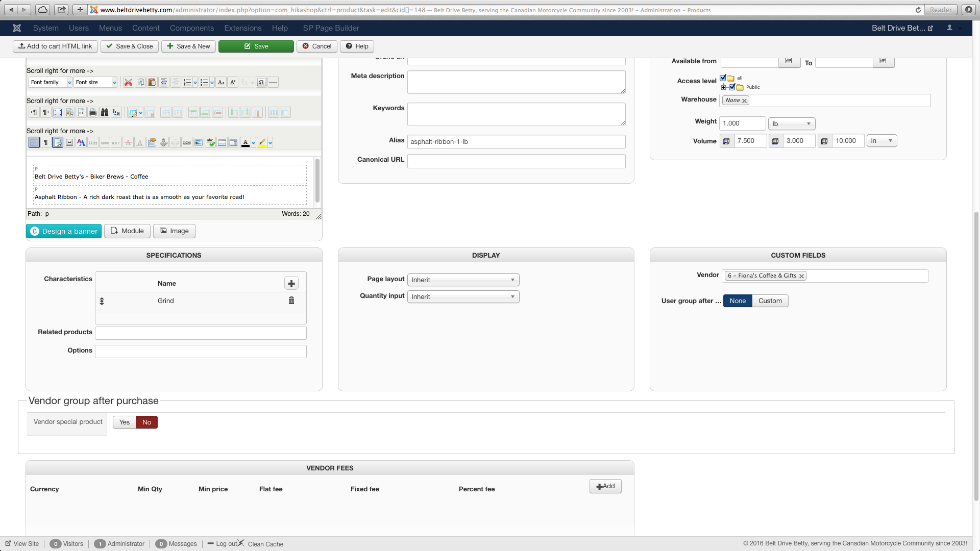Open the Page layout dropdown
980x551 pixels.
click(x=463, y=280)
